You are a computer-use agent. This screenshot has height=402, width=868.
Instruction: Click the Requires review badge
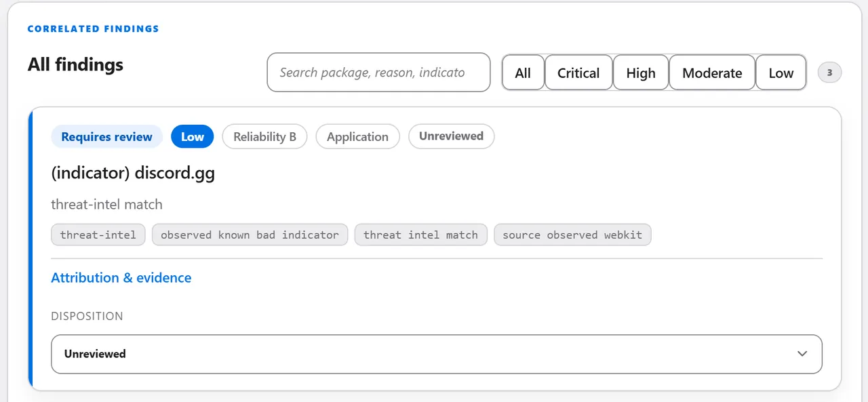tap(106, 136)
